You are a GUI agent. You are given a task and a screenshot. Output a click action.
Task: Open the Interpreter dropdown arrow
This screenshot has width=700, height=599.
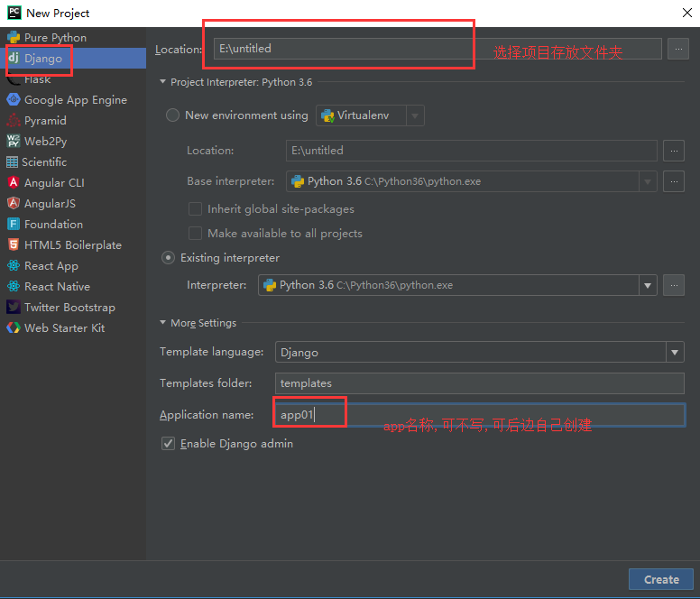648,285
